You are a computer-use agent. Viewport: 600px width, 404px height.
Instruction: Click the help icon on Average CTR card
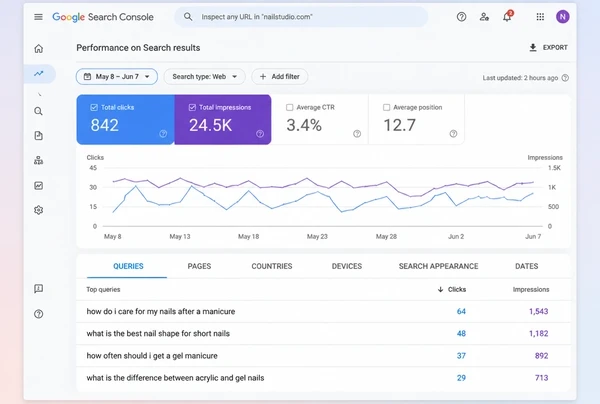click(x=357, y=134)
